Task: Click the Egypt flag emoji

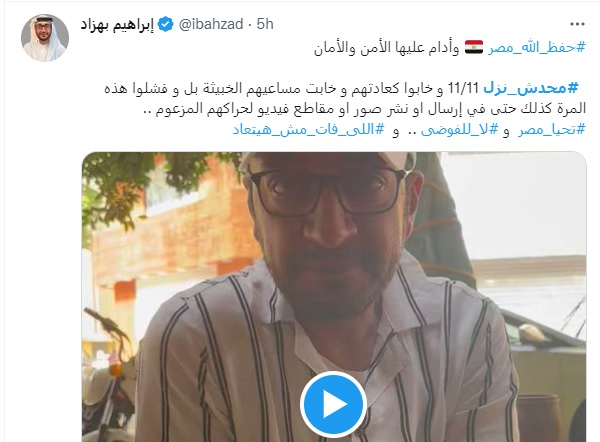Action: (474, 47)
